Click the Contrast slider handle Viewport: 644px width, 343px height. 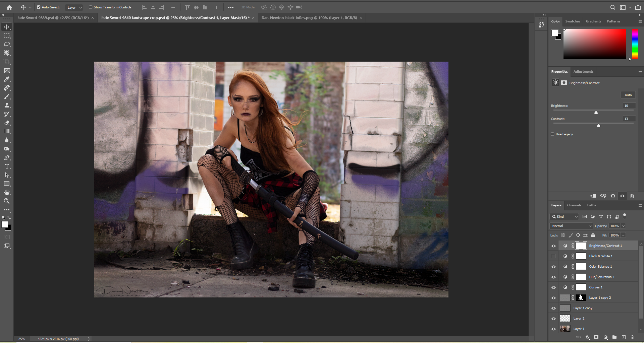599,126
